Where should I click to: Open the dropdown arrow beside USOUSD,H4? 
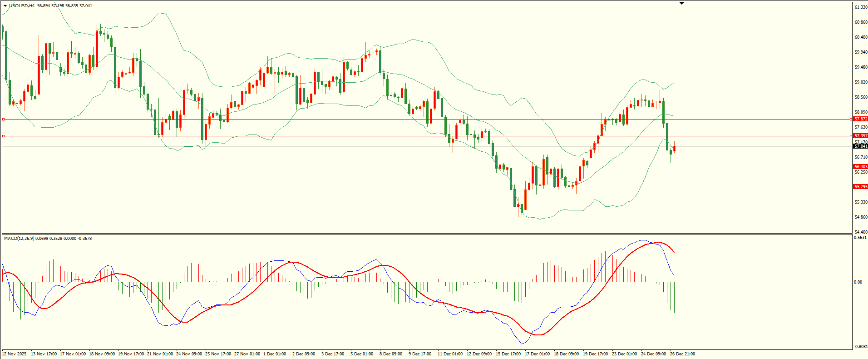coord(5,6)
